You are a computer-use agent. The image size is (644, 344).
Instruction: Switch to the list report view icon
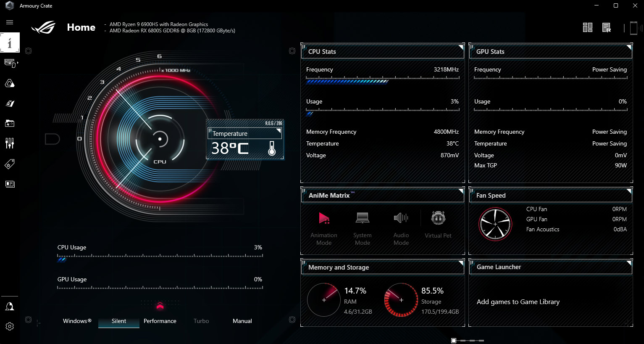[x=606, y=28]
